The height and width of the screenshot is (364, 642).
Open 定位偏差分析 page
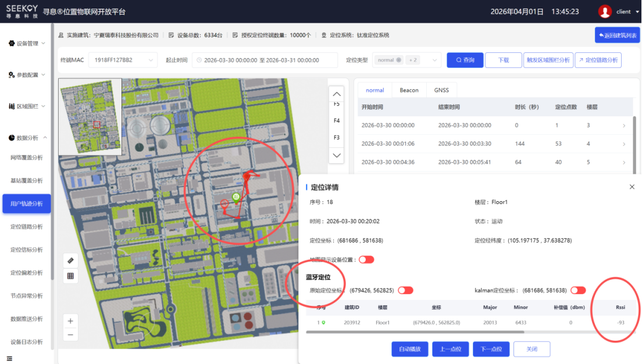27,273
